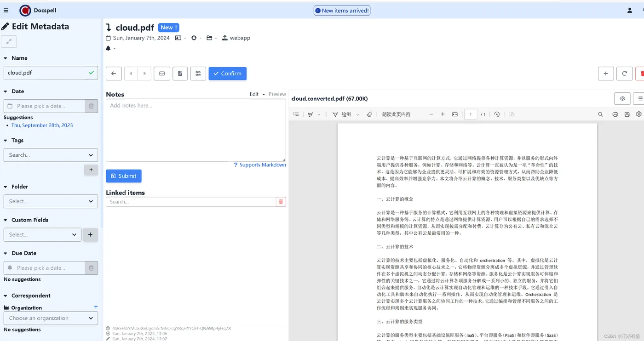The width and height of the screenshot is (644, 341).
Task: Toggle the Edit Metadata panel expand icon
Action: point(9,41)
